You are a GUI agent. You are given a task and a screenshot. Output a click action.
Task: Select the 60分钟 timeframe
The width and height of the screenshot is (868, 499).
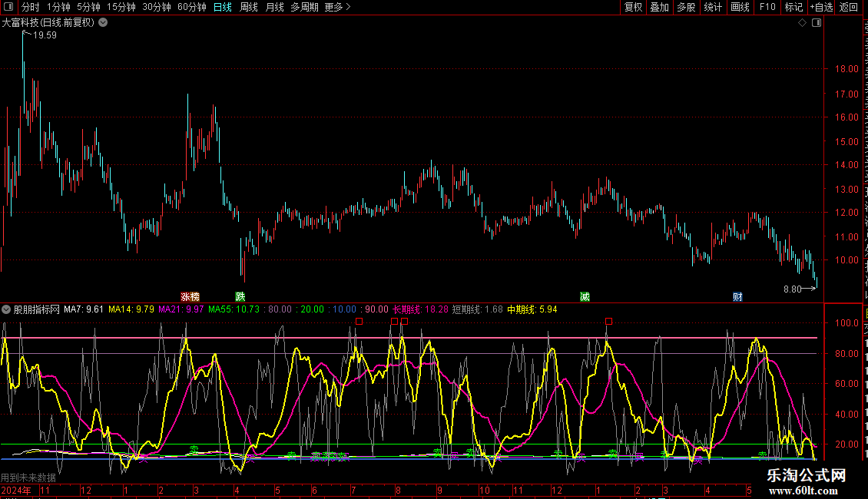(192, 7)
